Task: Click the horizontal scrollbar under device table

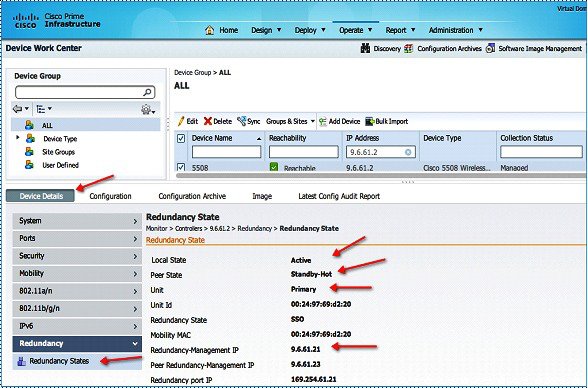Action: point(381,175)
